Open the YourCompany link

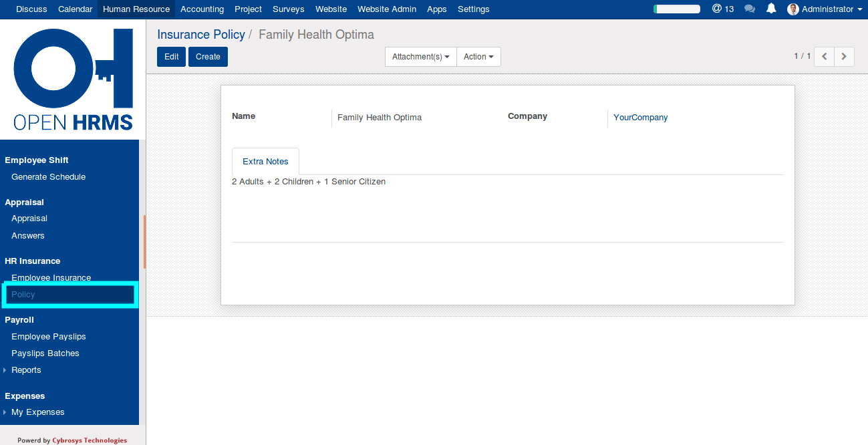pyautogui.click(x=640, y=118)
